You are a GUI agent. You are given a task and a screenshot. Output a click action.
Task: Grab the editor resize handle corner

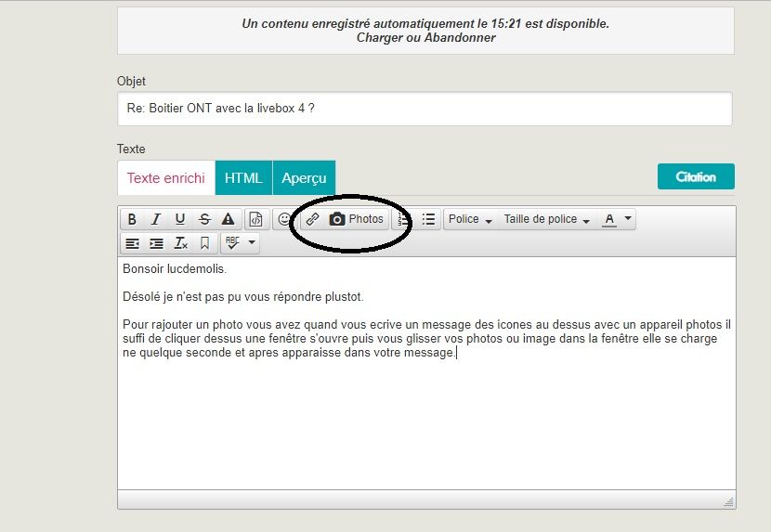coord(728,501)
